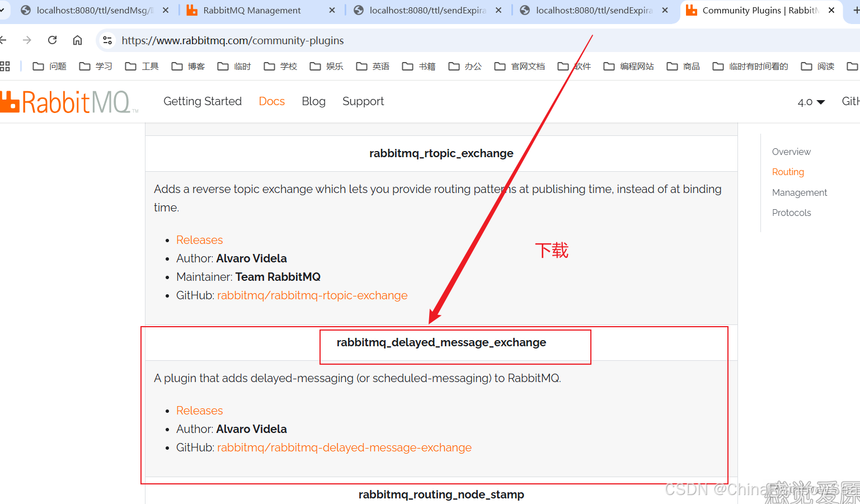Open Blog in site navigation
This screenshot has height=504, width=860.
[313, 101]
